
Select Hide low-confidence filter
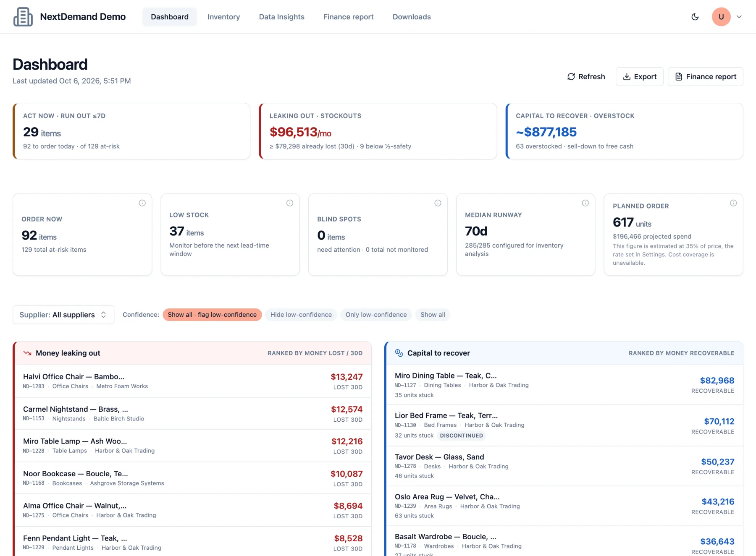click(x=301, y=315)
